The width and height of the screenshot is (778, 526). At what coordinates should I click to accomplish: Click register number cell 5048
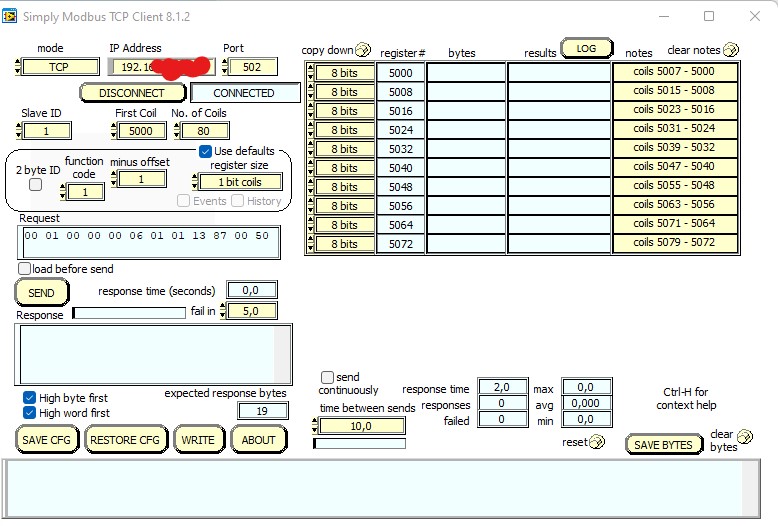[401, 187]
